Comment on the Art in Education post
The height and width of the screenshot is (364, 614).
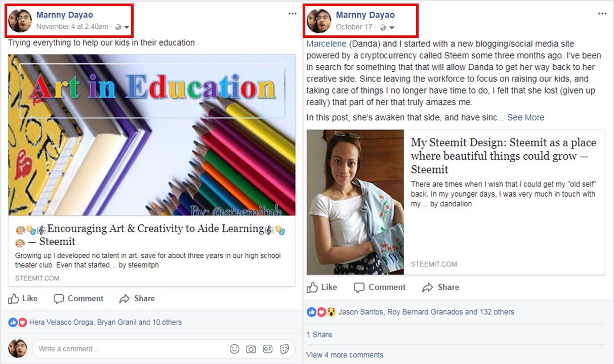(x=78, y=299)
